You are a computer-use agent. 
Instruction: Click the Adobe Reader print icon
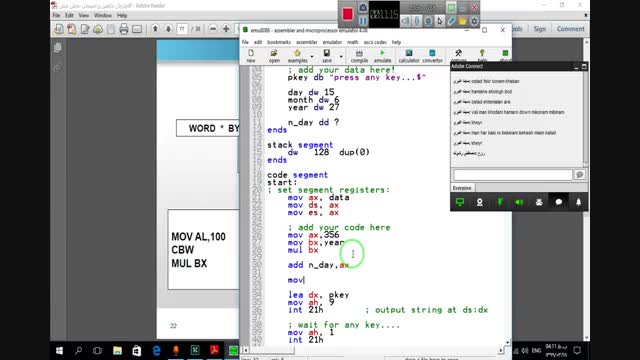tap(124, 29)
